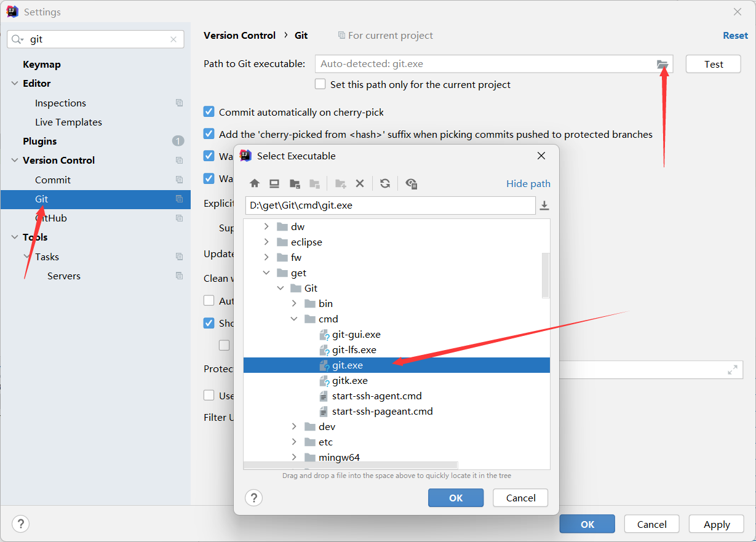
Task: Click the project-level icon beside Commit
Action: (x=179, y=180)
